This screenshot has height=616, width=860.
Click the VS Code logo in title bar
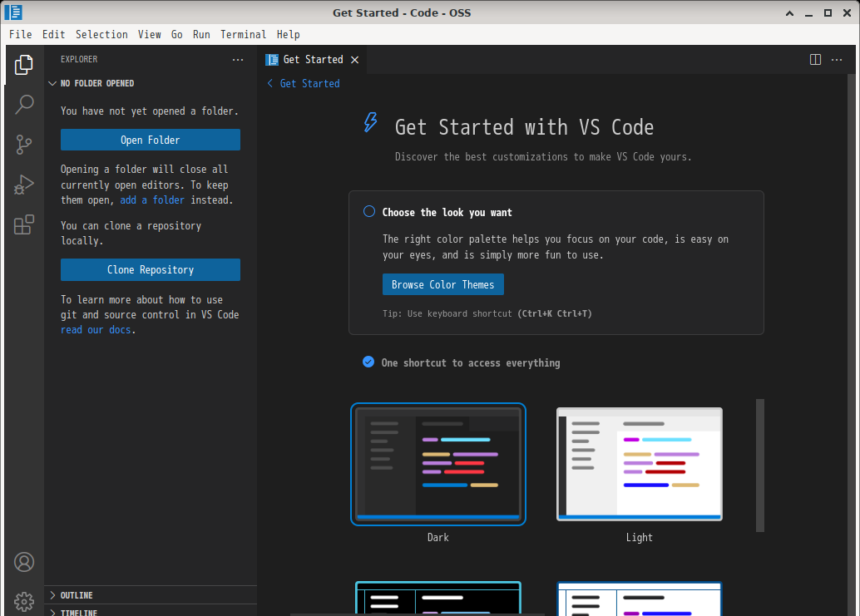point(13,12)
